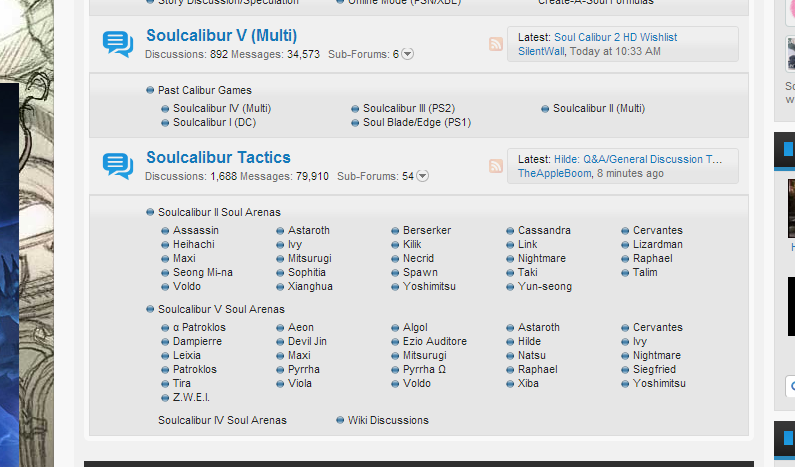Click bullet icon next to Soulcalibur II Soul Arenas
Screen dimensions: 795x467
tap(150, 212)
